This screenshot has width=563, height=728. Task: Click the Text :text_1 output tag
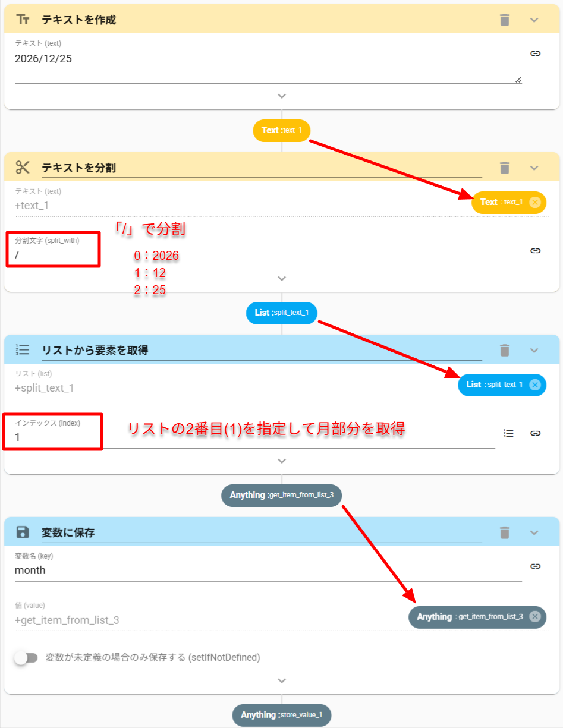point(282,130)
